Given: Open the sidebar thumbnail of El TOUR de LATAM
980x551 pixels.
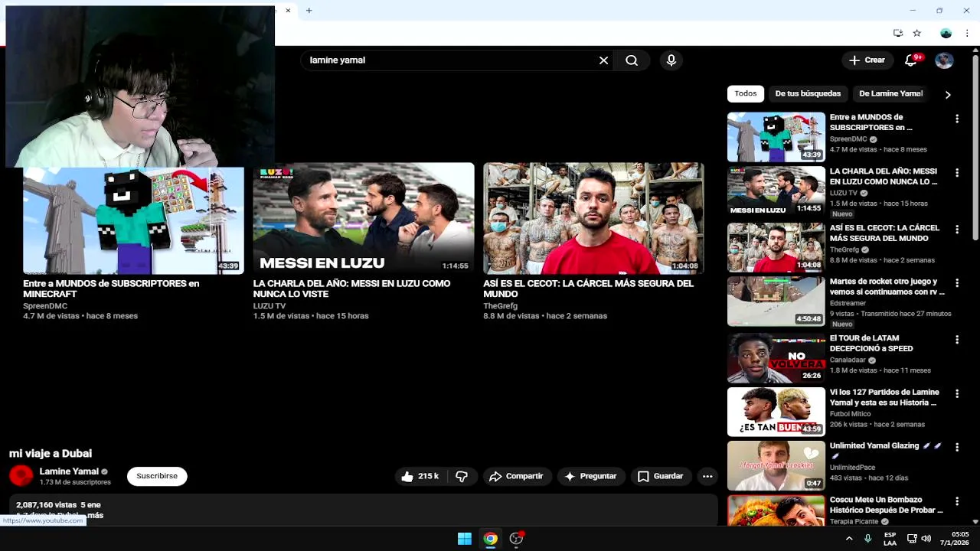Looking at the screenshot, I should pyautogui.click(x=776, y=358).
